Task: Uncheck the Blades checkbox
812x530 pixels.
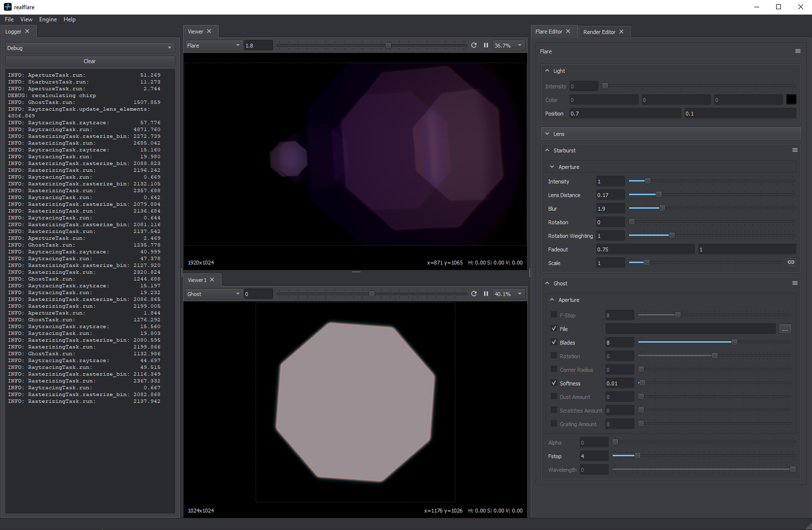Action: pos(554,342)
